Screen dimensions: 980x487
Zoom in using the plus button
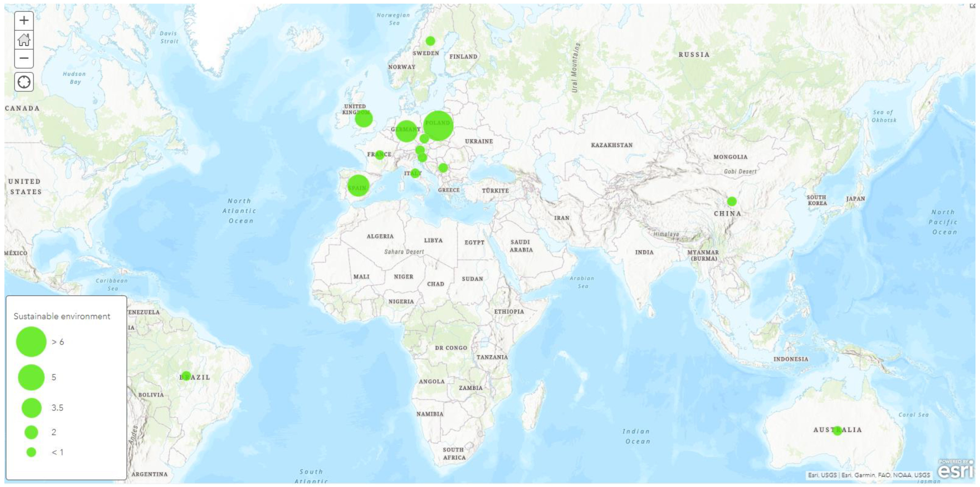[24, 21]
